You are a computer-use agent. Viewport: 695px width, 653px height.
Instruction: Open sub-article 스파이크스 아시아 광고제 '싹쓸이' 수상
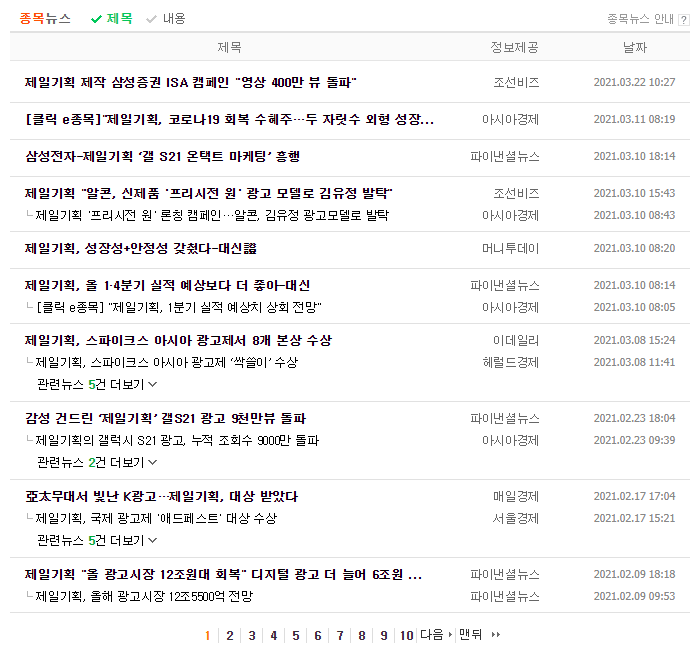(167, 363)
